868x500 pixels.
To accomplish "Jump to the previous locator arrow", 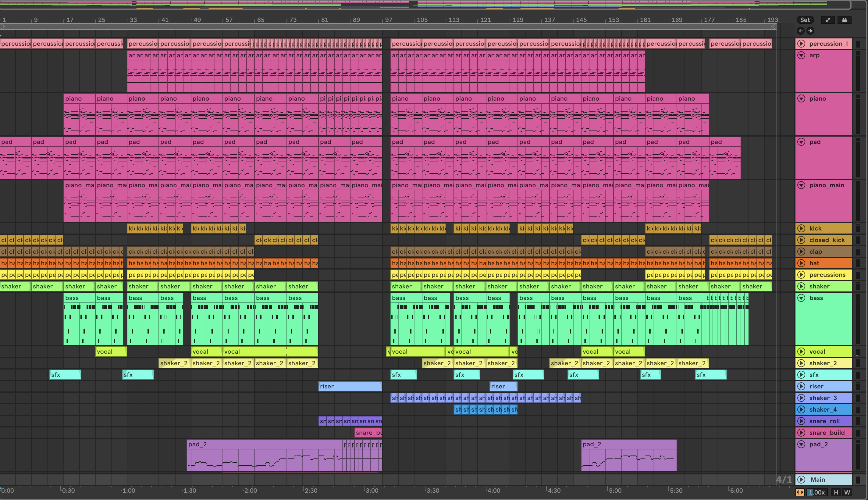I will click(x=800, y=31).
